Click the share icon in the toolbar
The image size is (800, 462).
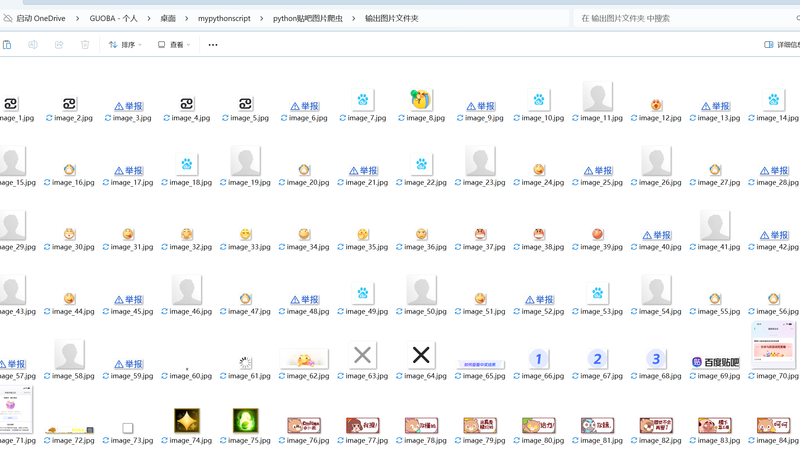tap(59, 45)
